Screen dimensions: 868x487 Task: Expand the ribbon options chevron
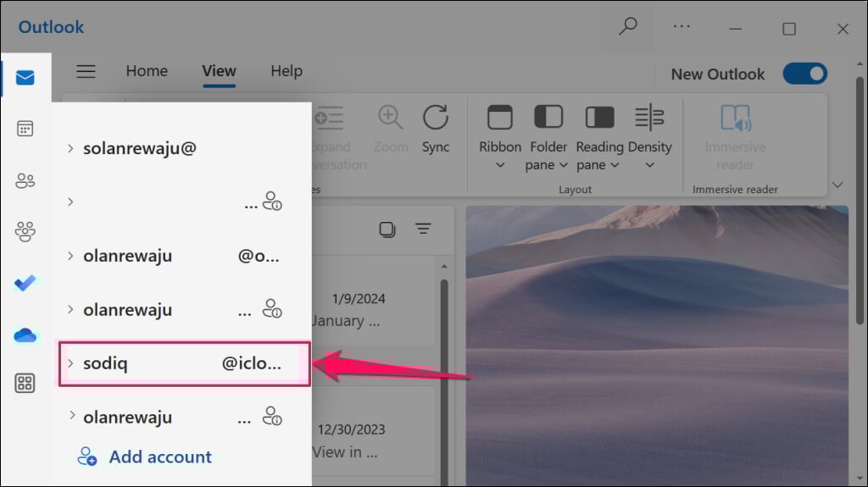click(x=837, y=185)
